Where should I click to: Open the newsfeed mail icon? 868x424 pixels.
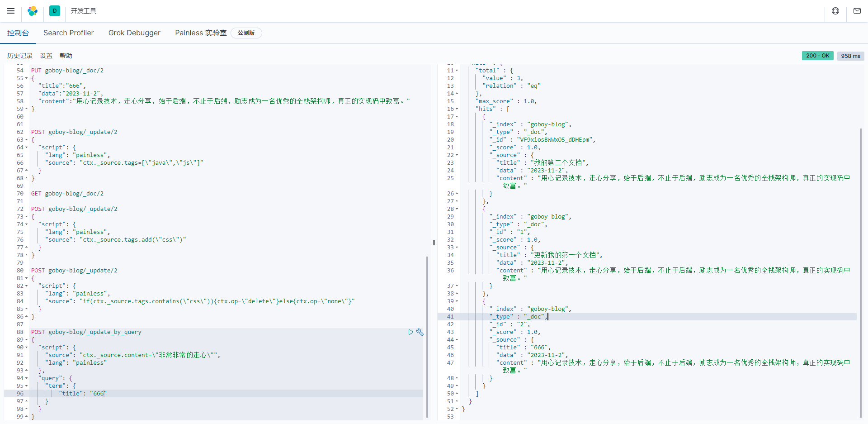857,11
